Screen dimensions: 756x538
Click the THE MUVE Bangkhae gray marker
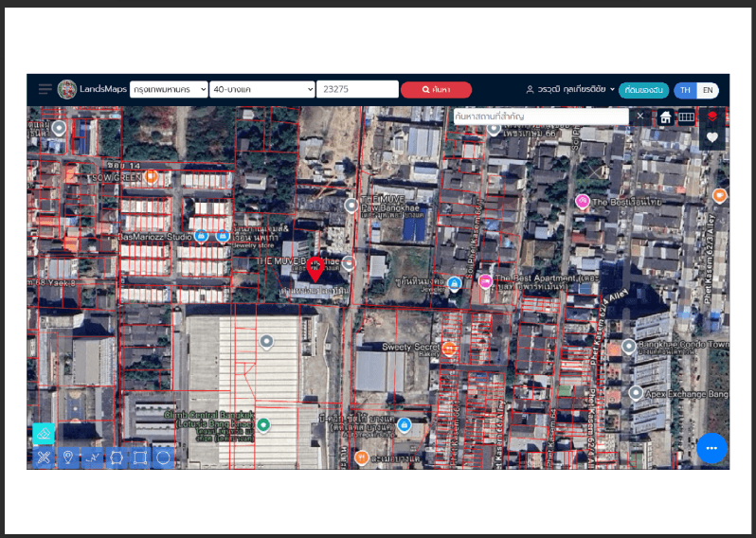348,263
